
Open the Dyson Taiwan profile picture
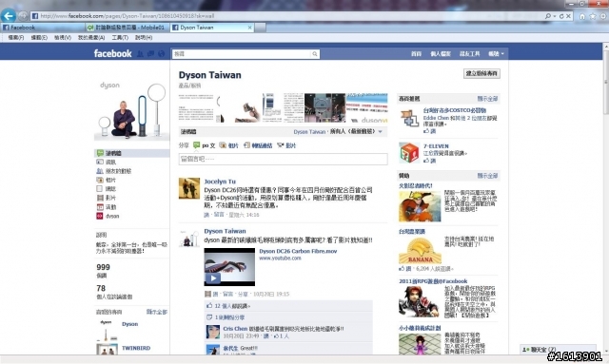[x=131, y=110]
